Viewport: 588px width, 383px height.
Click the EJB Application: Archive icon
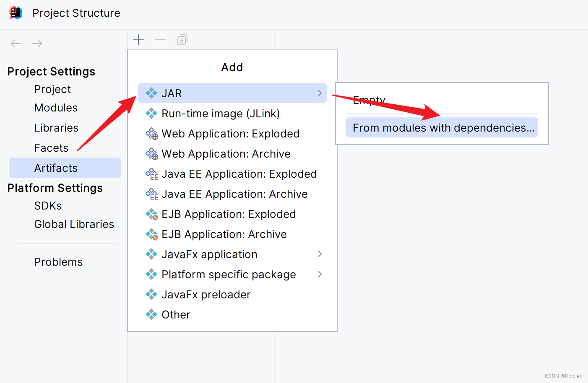[152, 234]
